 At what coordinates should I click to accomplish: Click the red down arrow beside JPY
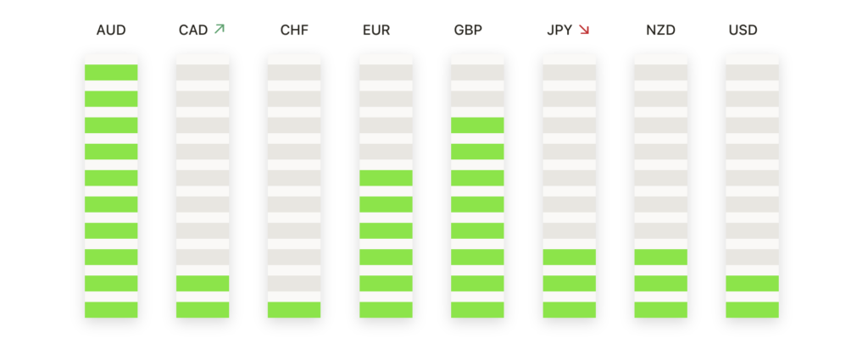pyautogui.click(x=584, y=30)
